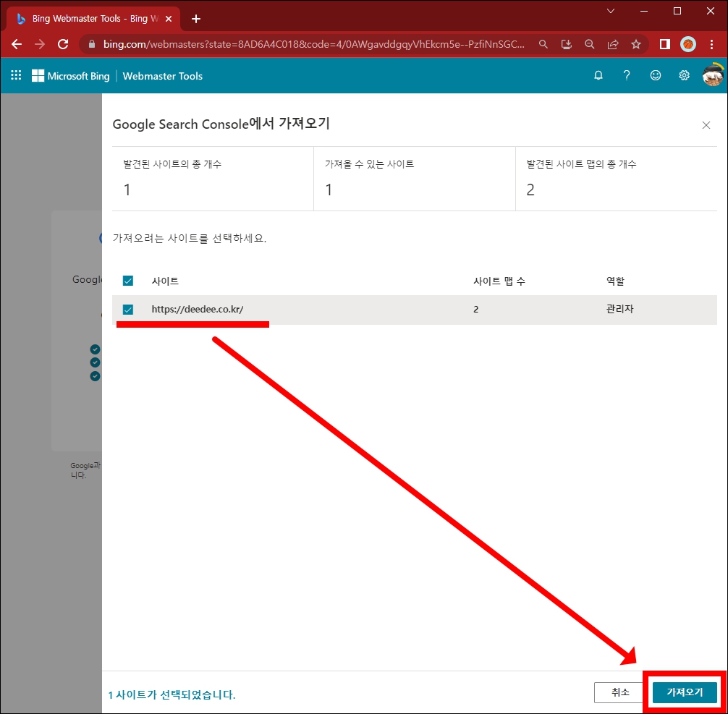Screen dimensions: 728x714
Task: Click the Webmaster Tools title link
Action: pos(163,76)
